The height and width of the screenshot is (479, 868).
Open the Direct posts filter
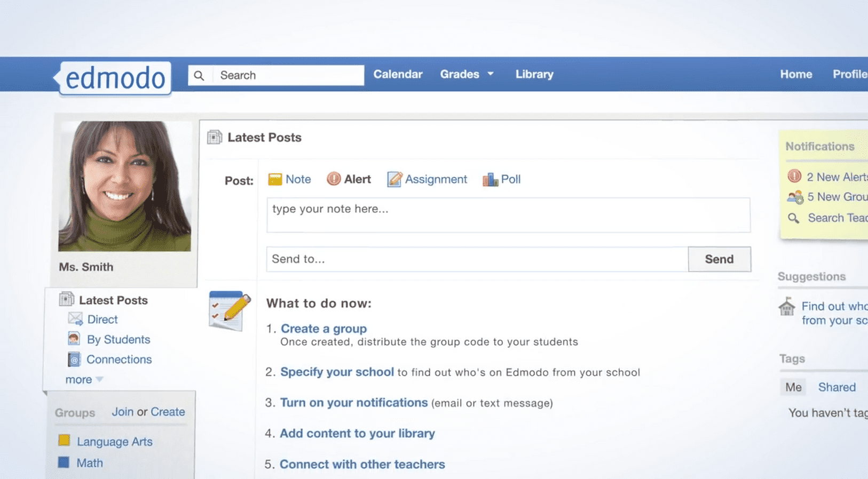[x=102, y=319]
